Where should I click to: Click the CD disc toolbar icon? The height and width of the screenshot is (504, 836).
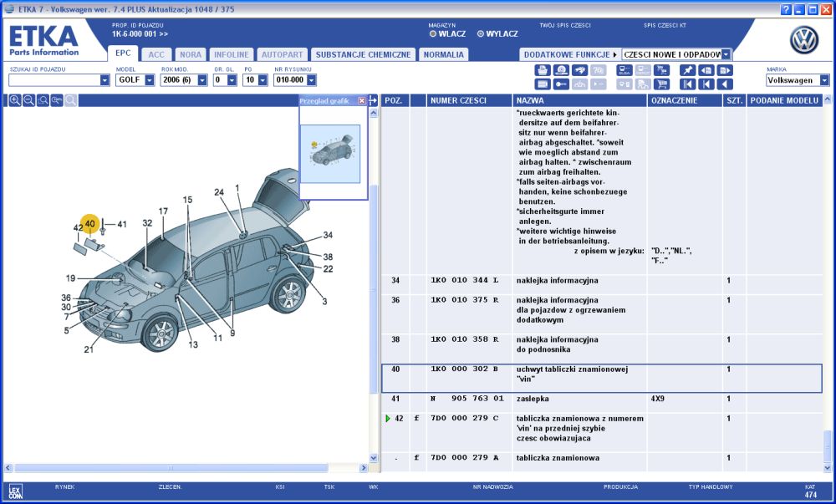[x=561, y=70]
